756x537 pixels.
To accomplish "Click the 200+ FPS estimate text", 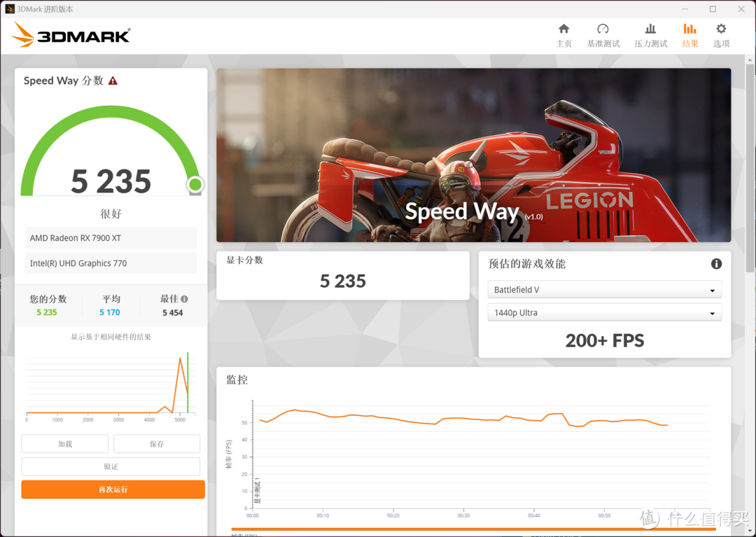I will (605, 340).
